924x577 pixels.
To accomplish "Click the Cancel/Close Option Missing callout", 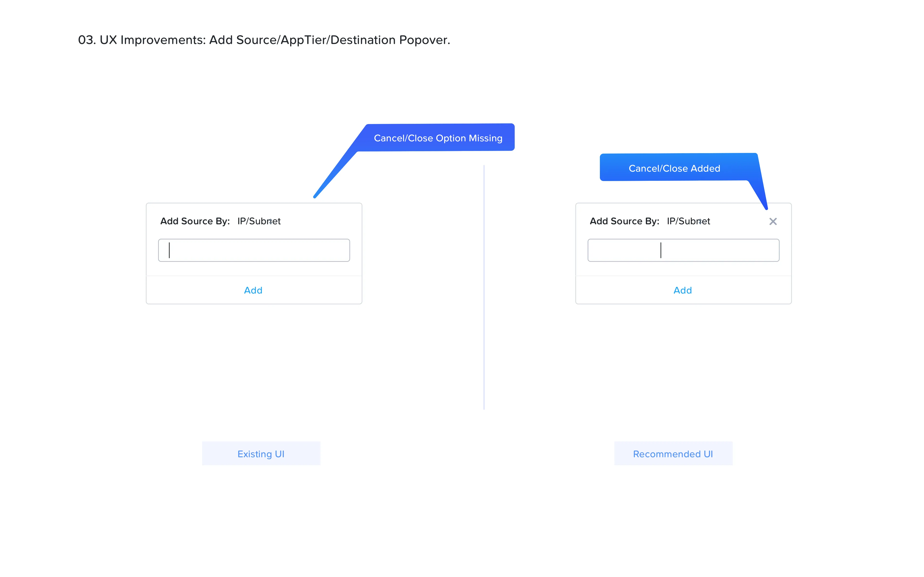I will (x=438, y=138).
